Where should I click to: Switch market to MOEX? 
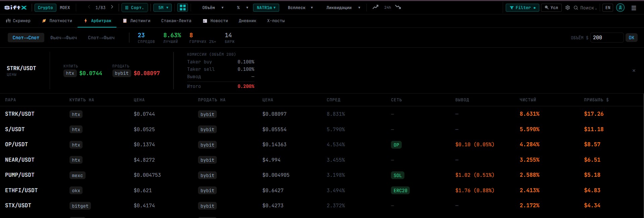point(65,7)
